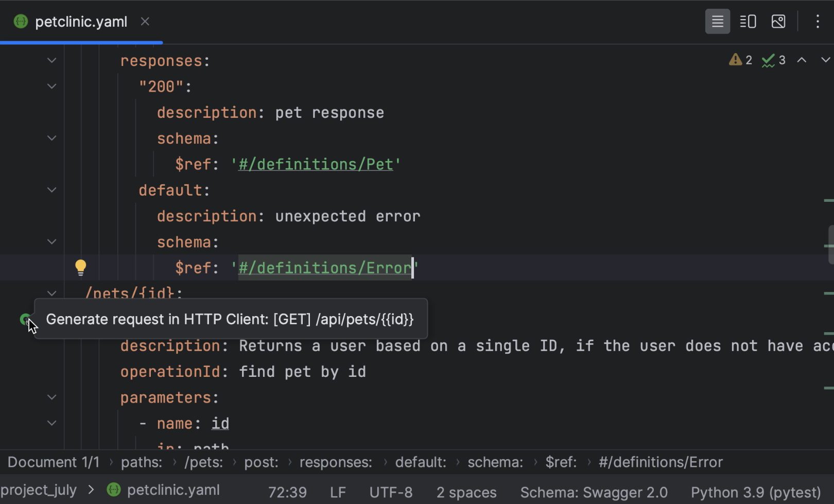The image size is (834, 504).
Task: Go to next highlighted error arrow
Action: click(x=825, y=60)
